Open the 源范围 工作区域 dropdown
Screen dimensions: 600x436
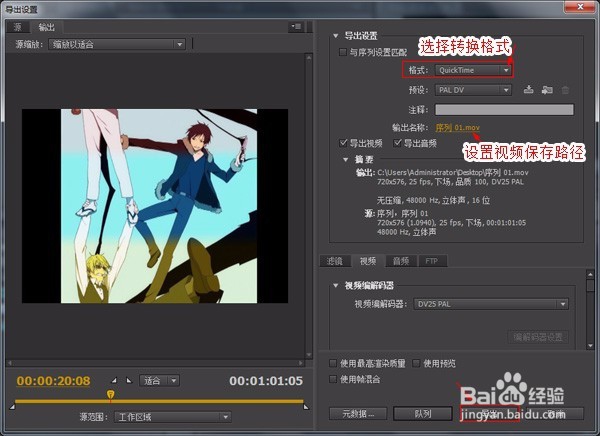tap(173, 416)
